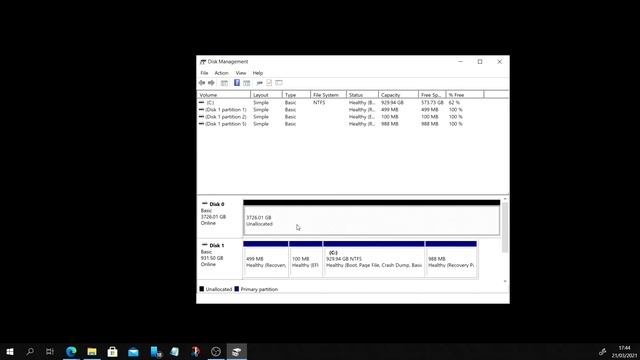Minimize the Disk Management window
The height and width of the screenshot is (360, 640).
click(x=461, y=62)
